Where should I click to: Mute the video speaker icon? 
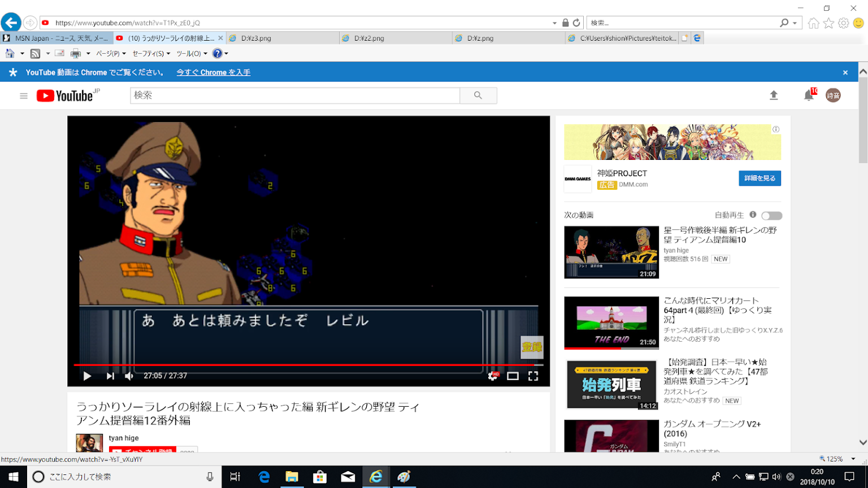(x=129, y=376)
